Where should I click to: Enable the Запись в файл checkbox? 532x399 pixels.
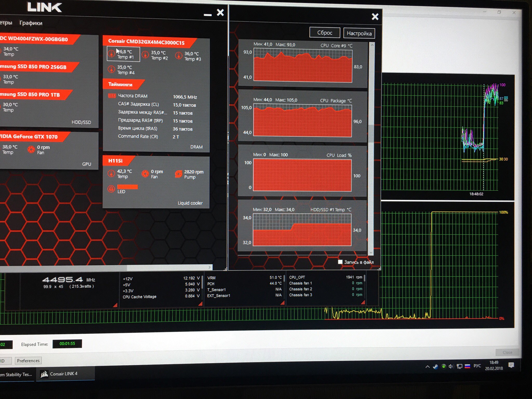pyautogui.click(x=340, y=262)
